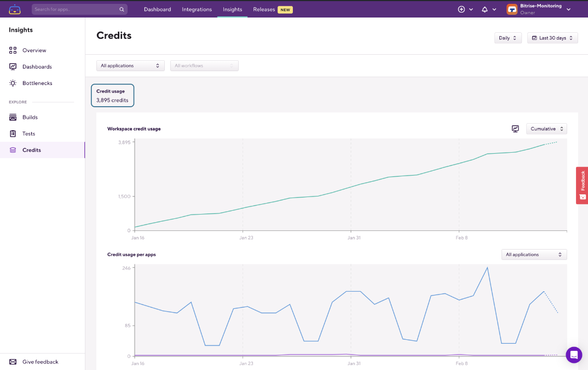588x370 pixels.
Task: Open the Builds explore page
Action: [30, 117]
